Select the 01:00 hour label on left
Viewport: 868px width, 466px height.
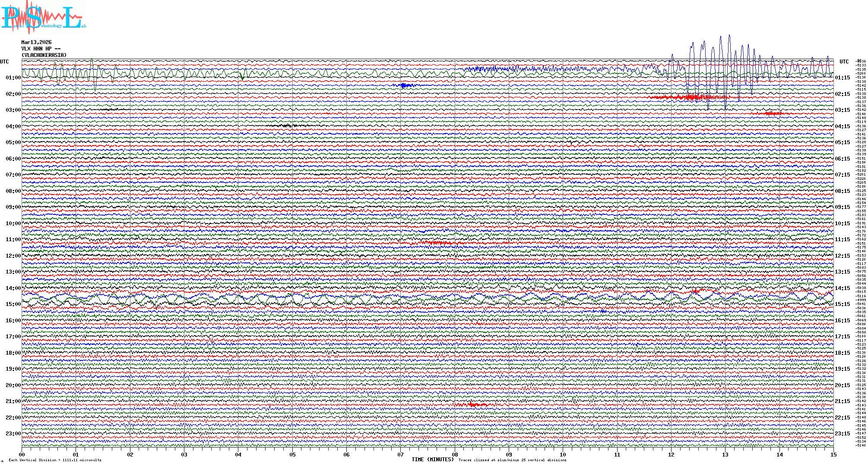(x=13, y=78)
